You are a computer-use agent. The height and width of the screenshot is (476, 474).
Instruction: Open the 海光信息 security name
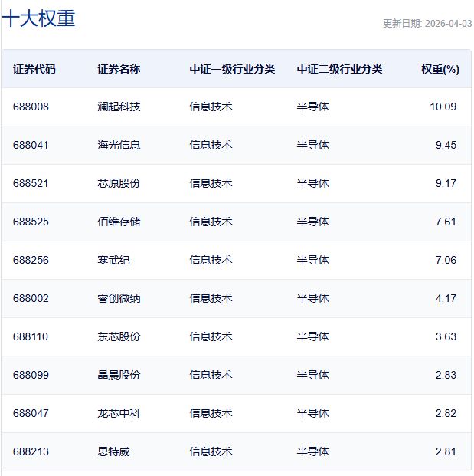(x=119, y=145)
